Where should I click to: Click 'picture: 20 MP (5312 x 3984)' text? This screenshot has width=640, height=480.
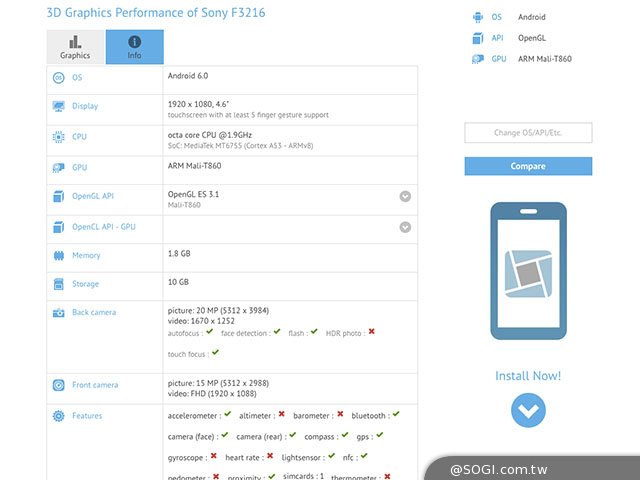point(218,311)
